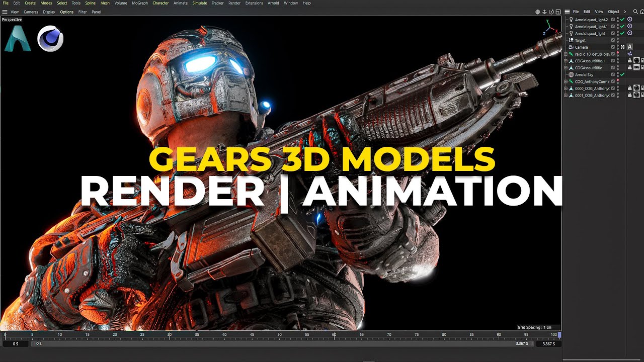Click the timeline playhead at frame 100
644x362 pixels.
pyautogui.click(x=559, y=335)
